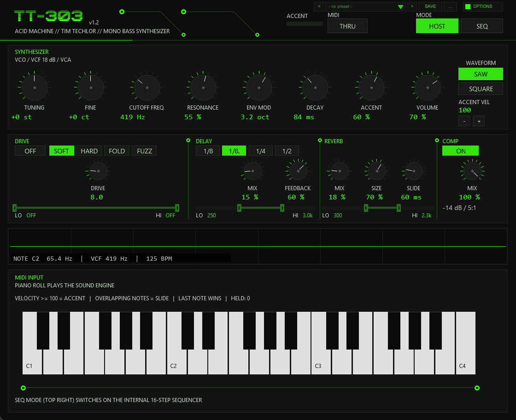Click the drive value 8.0
This screenshot has width=516, height=420.
click(97, 198)
